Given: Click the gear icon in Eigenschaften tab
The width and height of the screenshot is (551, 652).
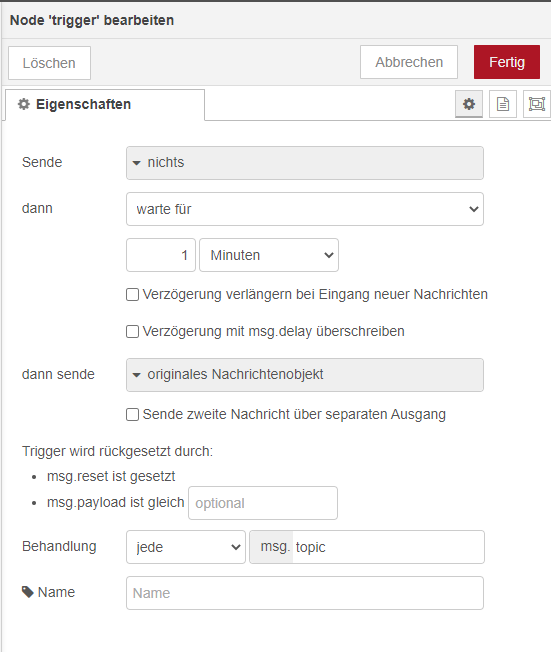Looking at the screenshot, I should click(24, 104).
